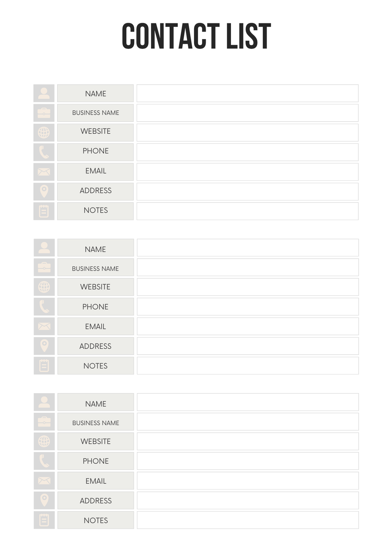Click the second contact's PHONE blank field
This screenshot has height=555, width=392.
tap(248, 306)
